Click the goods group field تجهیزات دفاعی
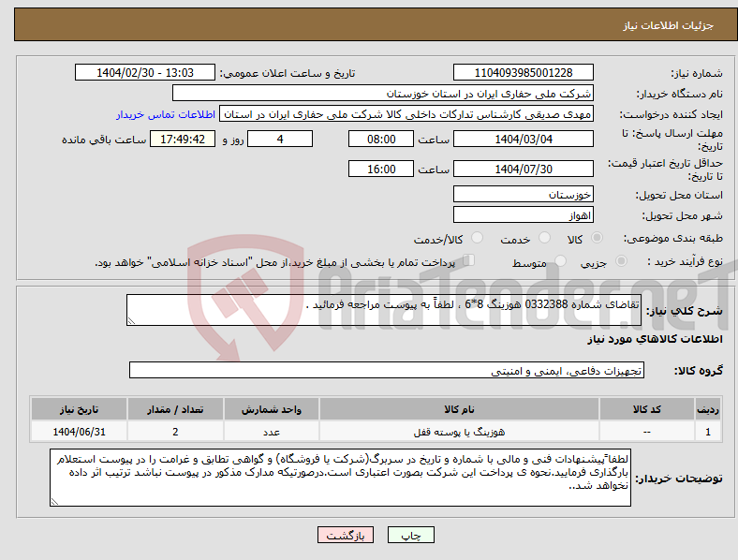 (x=387, y=370)
